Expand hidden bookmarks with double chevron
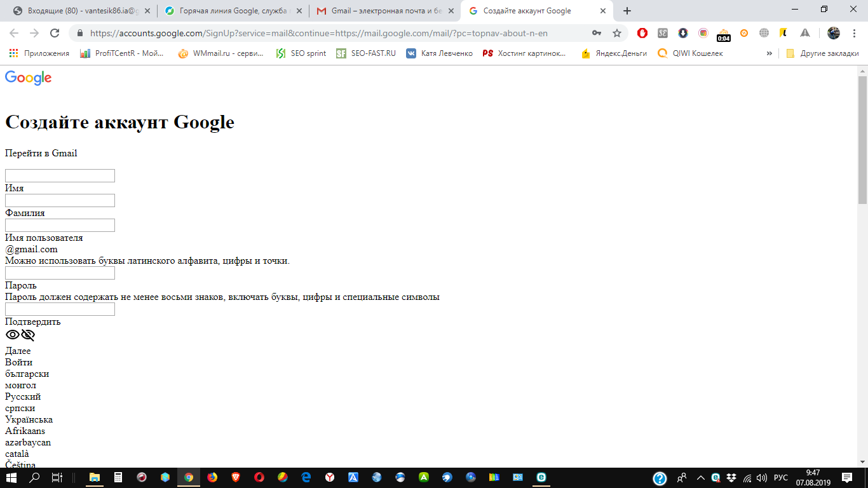 (770, 53)
